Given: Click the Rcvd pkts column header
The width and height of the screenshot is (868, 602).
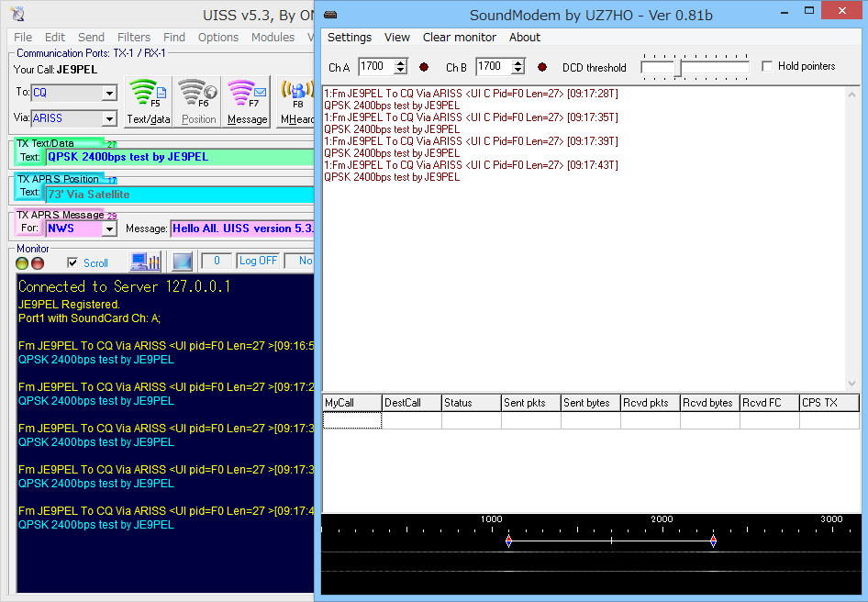Looking at the screenshot, I should tap(651, 403).
